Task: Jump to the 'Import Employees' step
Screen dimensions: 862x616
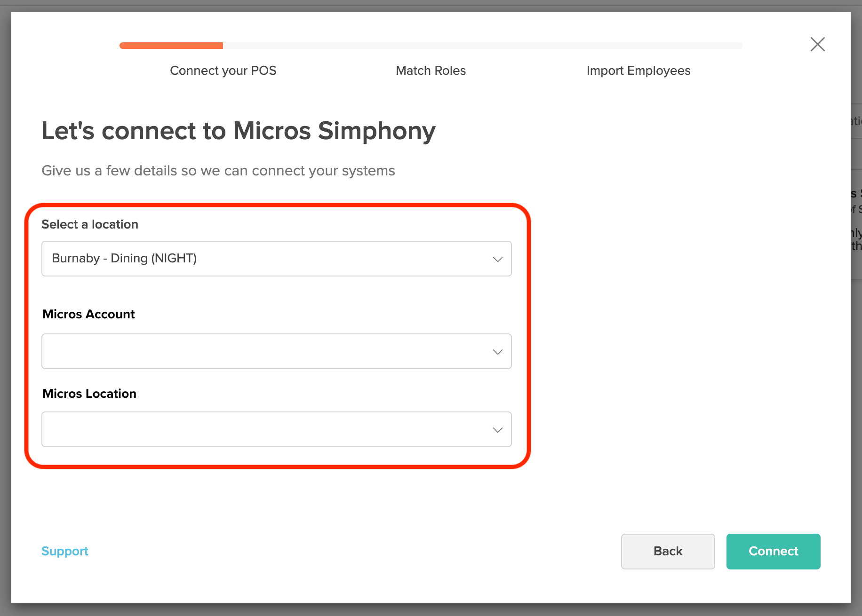Action: click(638, 71)
